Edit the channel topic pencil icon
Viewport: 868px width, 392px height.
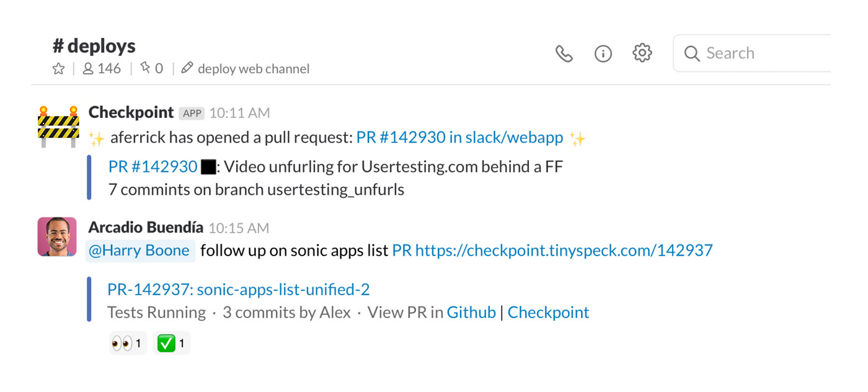pyautogui.click(x=187, y=68)
